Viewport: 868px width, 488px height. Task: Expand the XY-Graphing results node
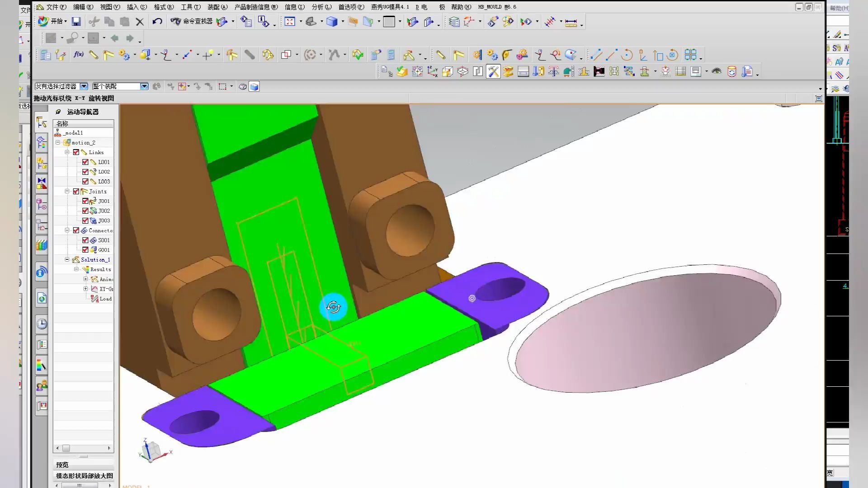pyautogui.click(x=85, y=289)
